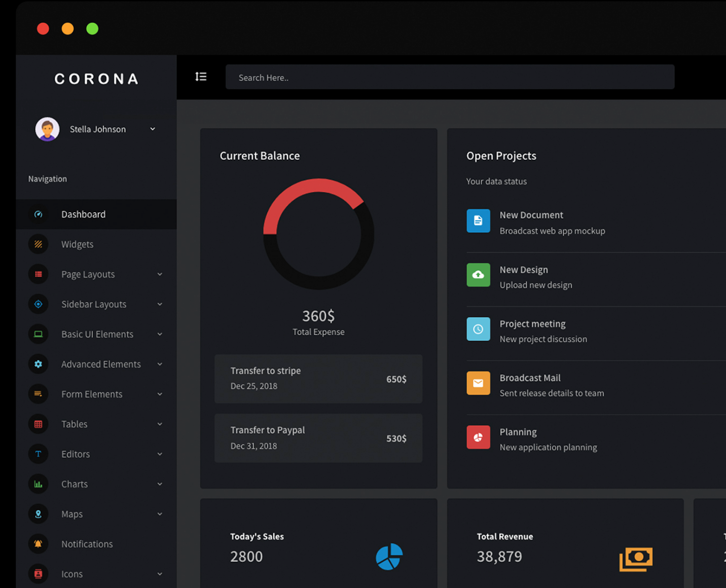726x588 pixels.
Task: Open the Transfer to stripe transaction
Action: [x=318, y=379]
